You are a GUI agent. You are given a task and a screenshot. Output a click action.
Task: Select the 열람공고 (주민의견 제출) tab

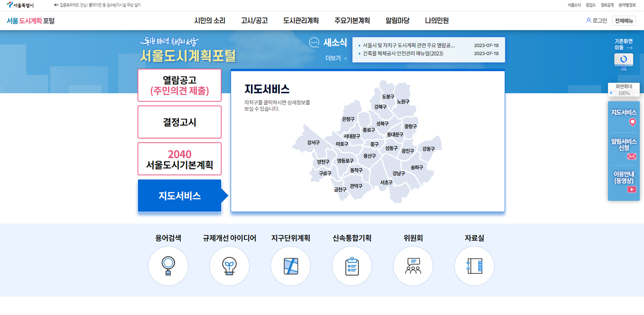coord(180,85)
